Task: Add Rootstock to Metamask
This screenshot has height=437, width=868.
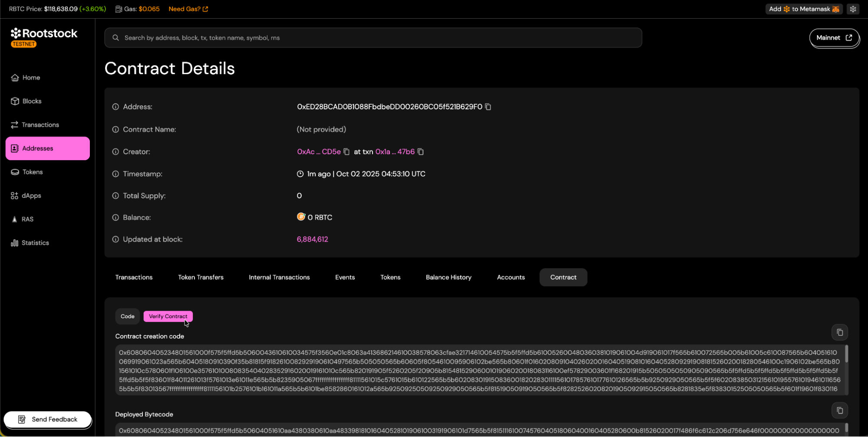Action: [x=804, y=9]
